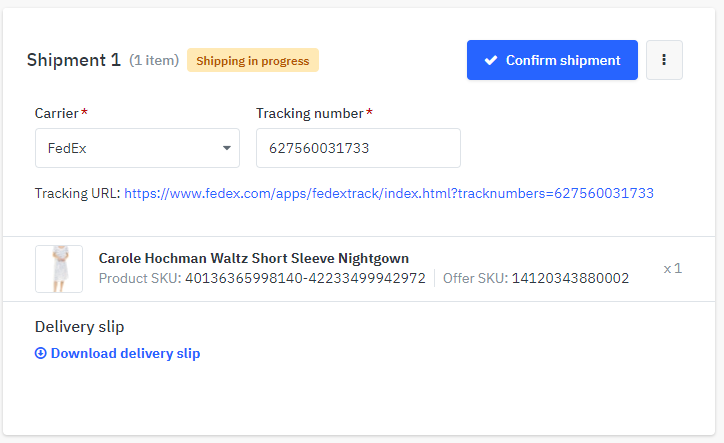The width and height of the screenshot is (724, 443).
Task: Click the x1 item quantity indicator
Action: click(672, 269)
